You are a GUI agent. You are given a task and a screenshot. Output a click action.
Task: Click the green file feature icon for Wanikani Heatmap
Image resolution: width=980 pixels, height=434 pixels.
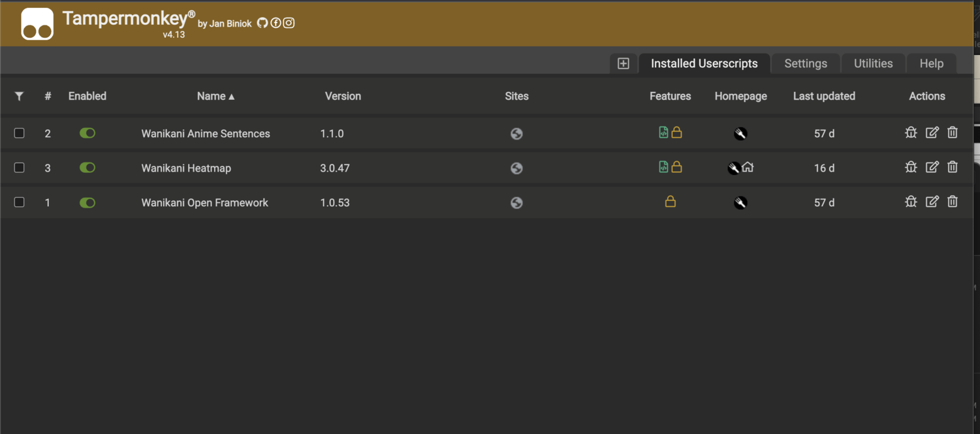pyautogui.click(x=663, y=167)
